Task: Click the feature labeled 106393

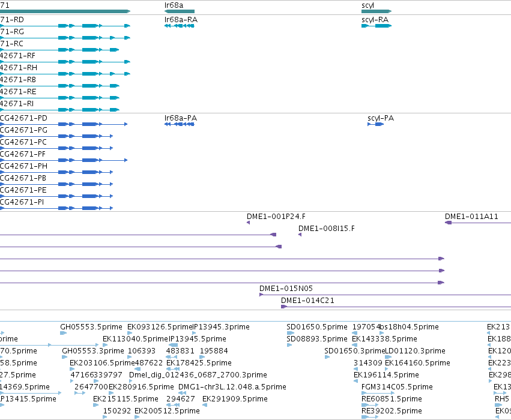Action: (142, 351)
